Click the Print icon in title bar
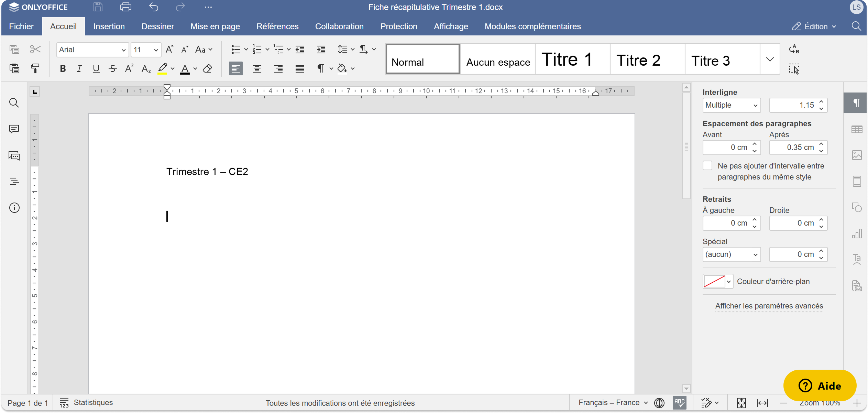Screen dimensions: 868x413 [x=125, y=7]
